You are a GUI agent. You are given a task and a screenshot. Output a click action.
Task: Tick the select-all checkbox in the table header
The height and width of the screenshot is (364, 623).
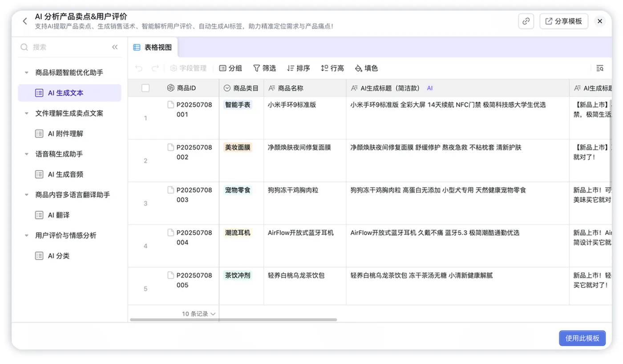[x=146, y=88]
